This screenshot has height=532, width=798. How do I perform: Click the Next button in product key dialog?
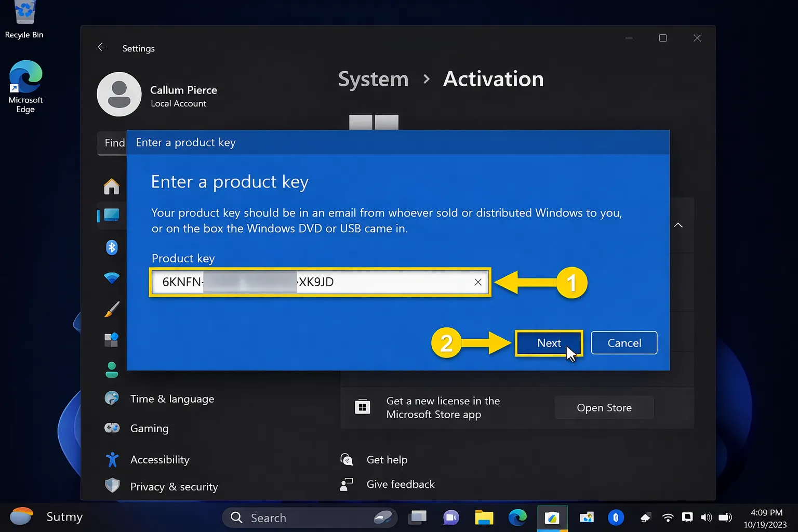pyautogui.click(x=549, y=343)
